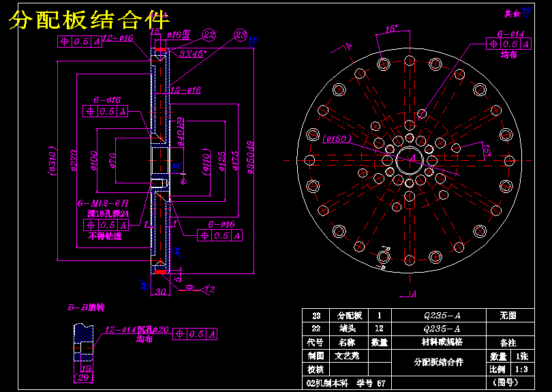The height and width of the screenshot is (392, 552).
Task: Click the 制图 label cell
Action: (316, 356)
